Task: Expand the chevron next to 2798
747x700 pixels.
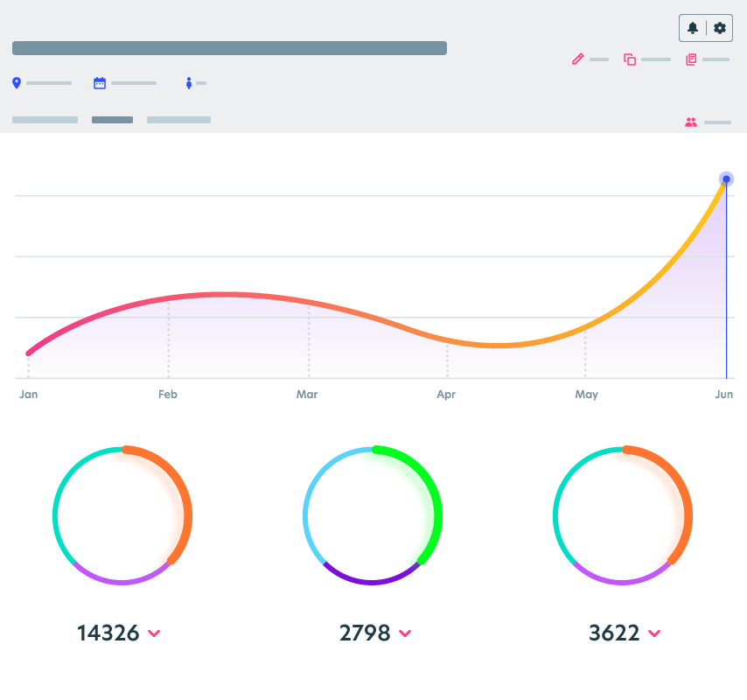Action: click(404, 633)
